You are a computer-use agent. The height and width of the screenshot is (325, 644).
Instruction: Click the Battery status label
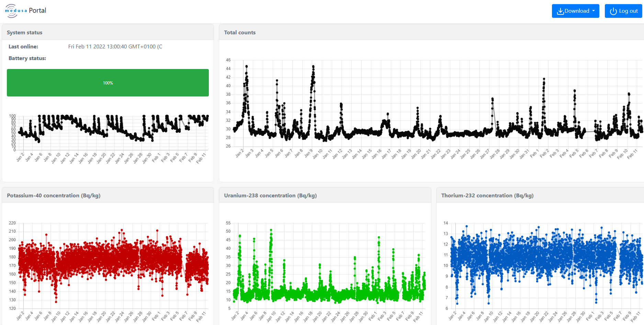point(27,58)
